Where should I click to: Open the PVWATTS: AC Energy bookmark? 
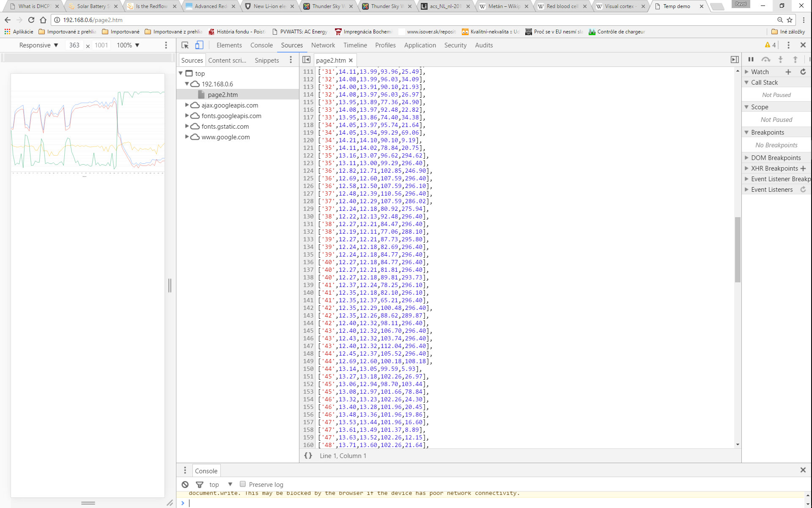pos(300,32)
